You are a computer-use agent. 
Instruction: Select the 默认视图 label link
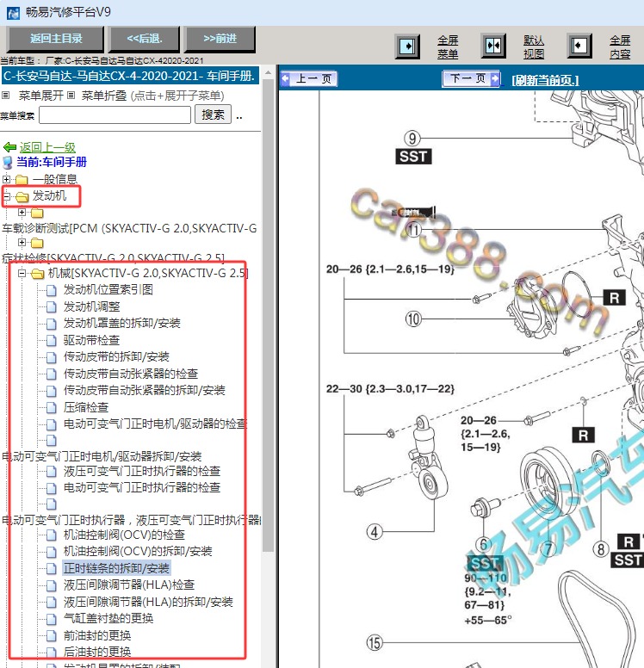coord(534,46)
